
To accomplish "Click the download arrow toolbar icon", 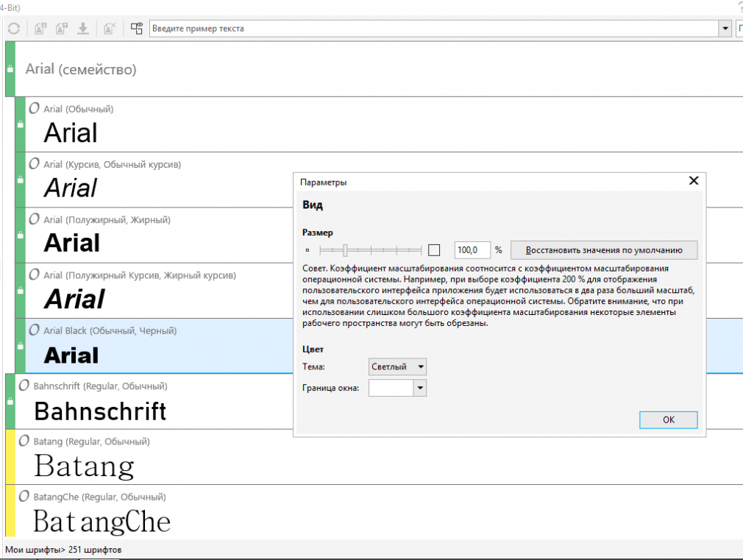I will (83, 29).
